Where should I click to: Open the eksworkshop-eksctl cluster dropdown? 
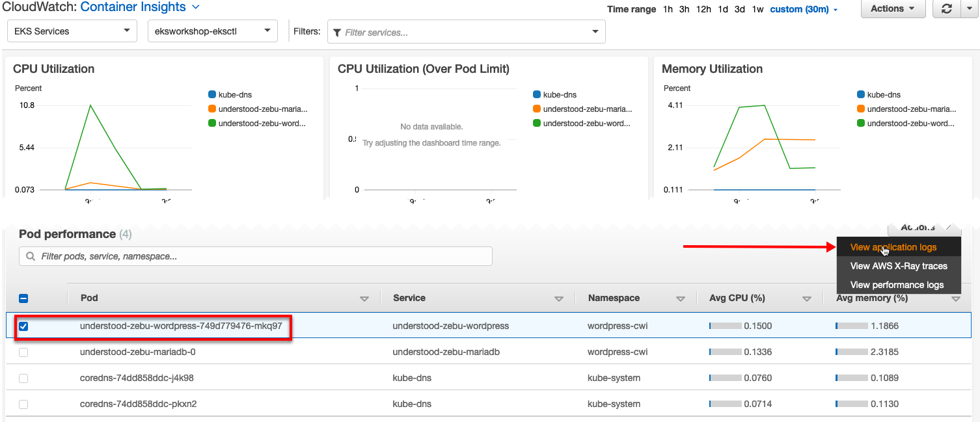point(213,31)
